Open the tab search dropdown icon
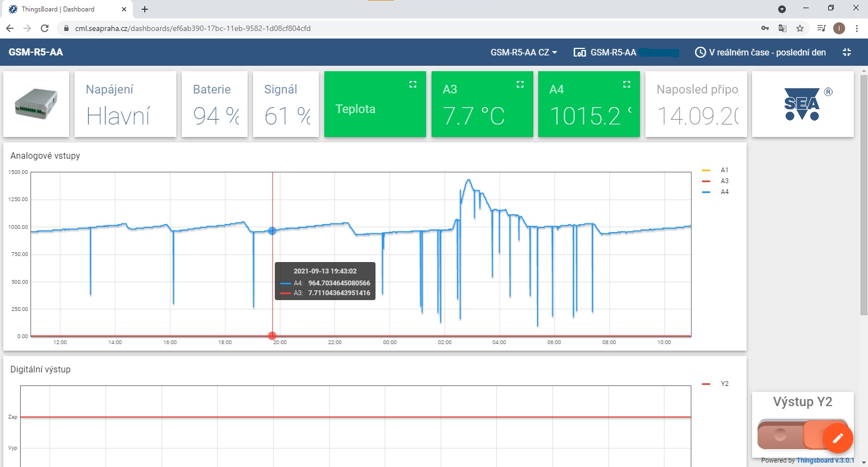This screenshot has width=868, height=467. [782, 9]
